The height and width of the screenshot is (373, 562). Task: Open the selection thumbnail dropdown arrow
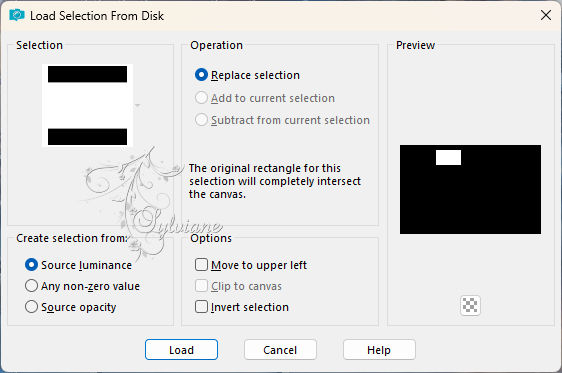(137, 105)
